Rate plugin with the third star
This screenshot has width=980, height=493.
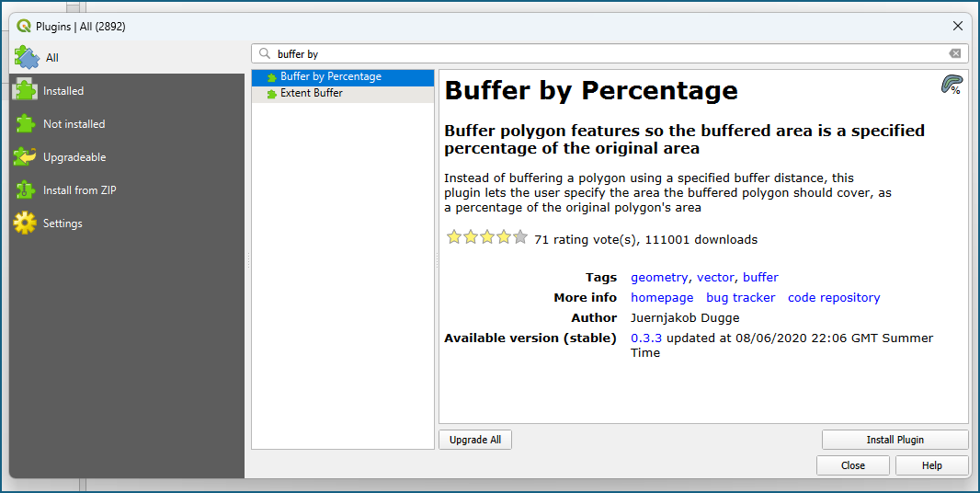tap(487, 237)
